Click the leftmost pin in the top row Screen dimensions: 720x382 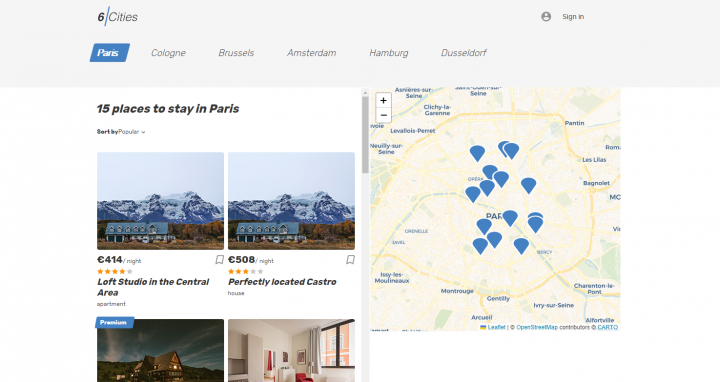click(x=477, y=153)
